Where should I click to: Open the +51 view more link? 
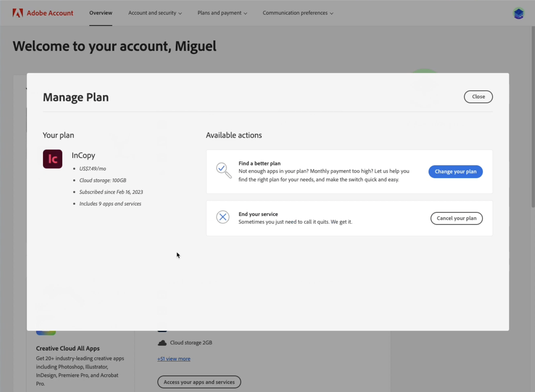(x=174, y=359)
